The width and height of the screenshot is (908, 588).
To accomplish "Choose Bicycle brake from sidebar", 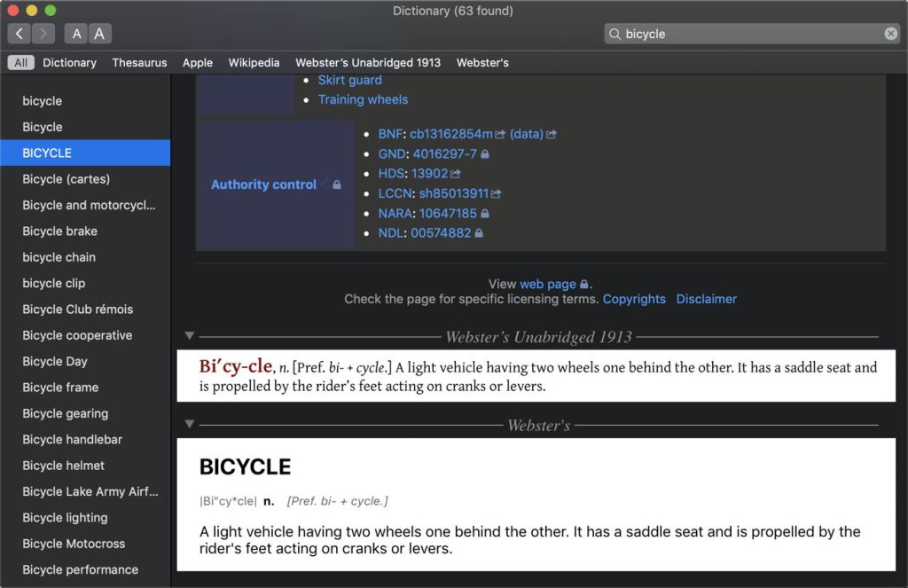I will pos(60,231).
